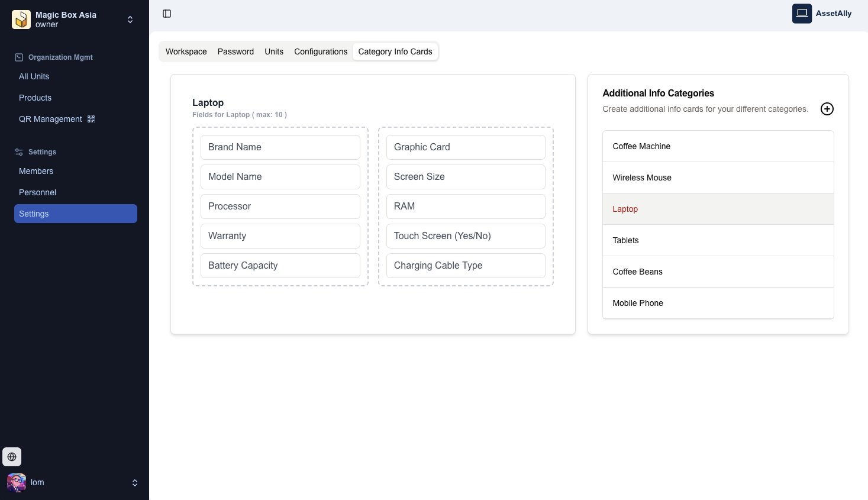Open Products in the sidebar
Viewport: 868px width, 500px height.
coord(35,98)
